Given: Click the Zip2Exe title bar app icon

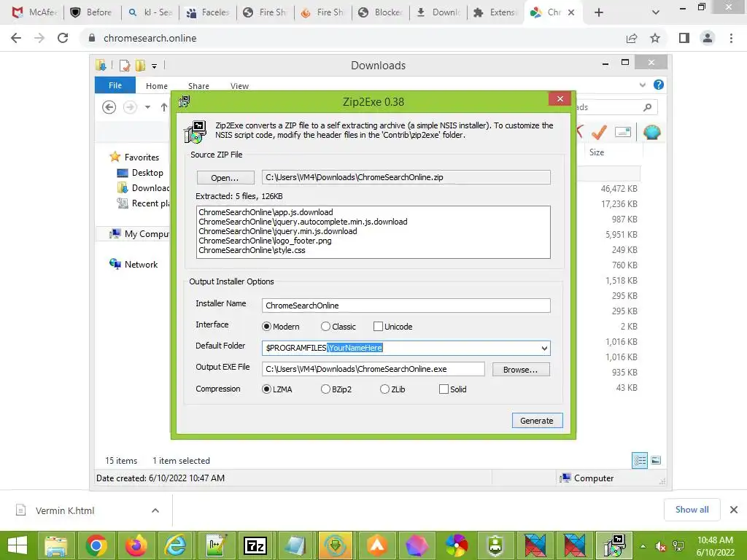Looking at the screenshot, I should [184, 101].
